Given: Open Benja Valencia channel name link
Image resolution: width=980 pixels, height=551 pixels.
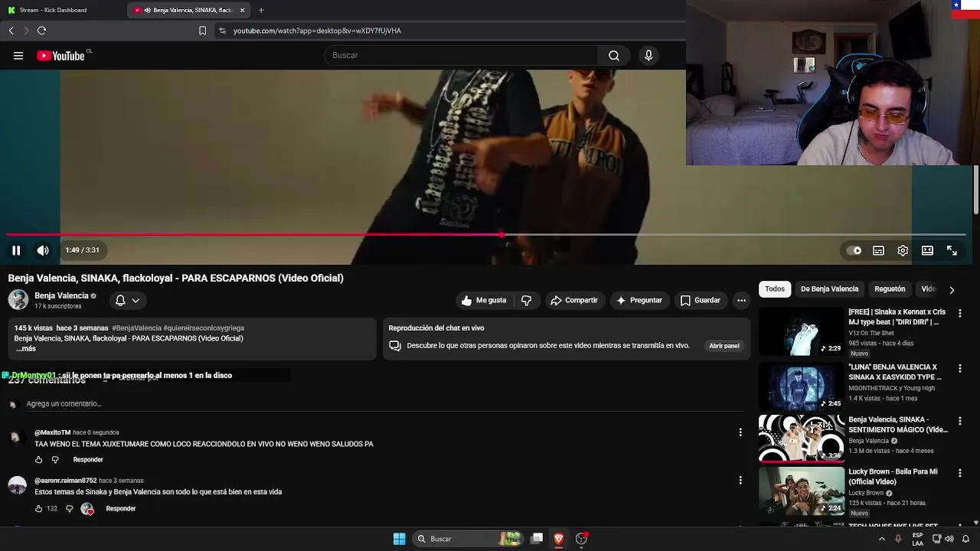Looking at the screenshot, I should (x=61, y=295).
